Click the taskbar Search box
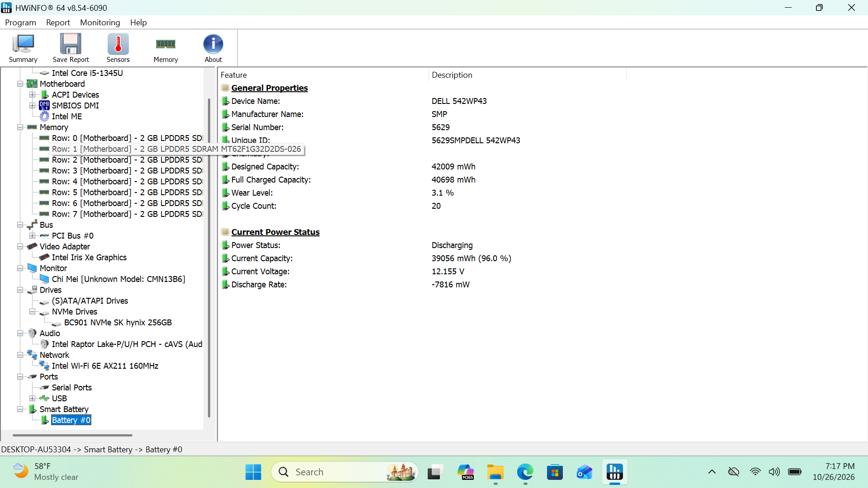The height and width of the screenshot is (488, 868). click(x=344, y=472)
